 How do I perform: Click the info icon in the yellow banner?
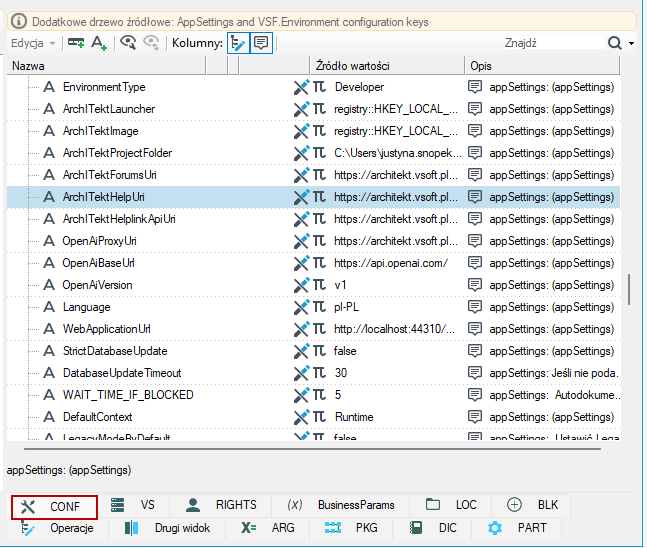pos(19,21)
